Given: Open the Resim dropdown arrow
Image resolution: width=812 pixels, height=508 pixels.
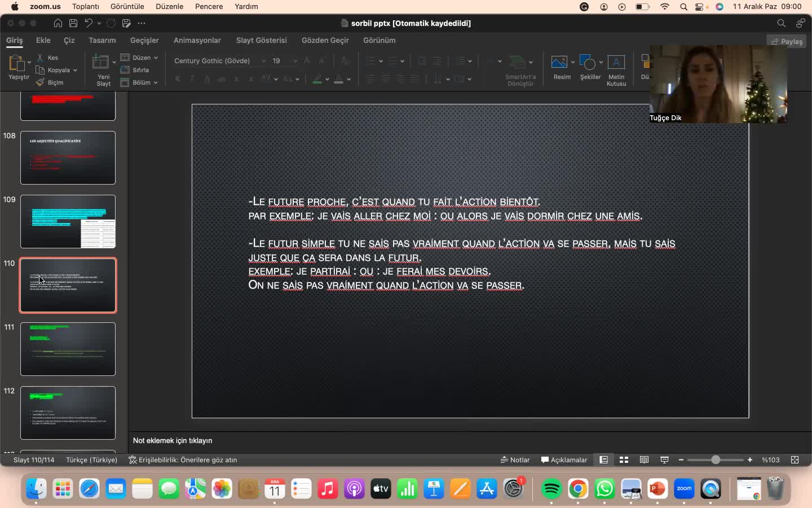Looking at the screenshot, I should click(x=573, y=62).
